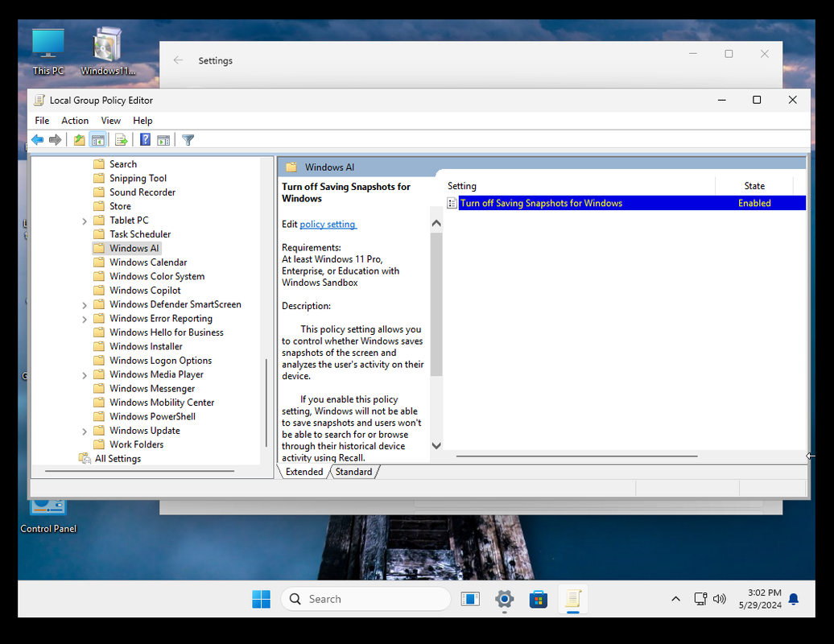Select Windows Color System folder
The width and height of the screenshot is (834, 644).
[149, 277]
